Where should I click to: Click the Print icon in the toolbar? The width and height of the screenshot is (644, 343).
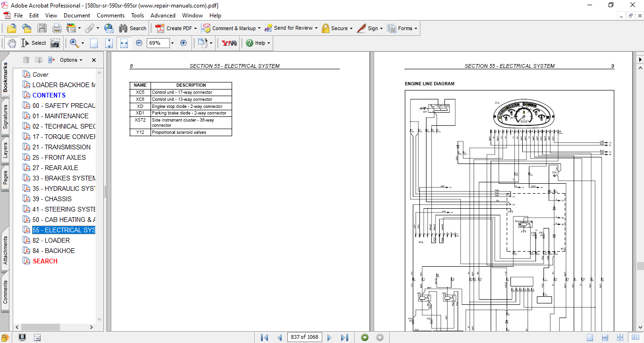57,28
